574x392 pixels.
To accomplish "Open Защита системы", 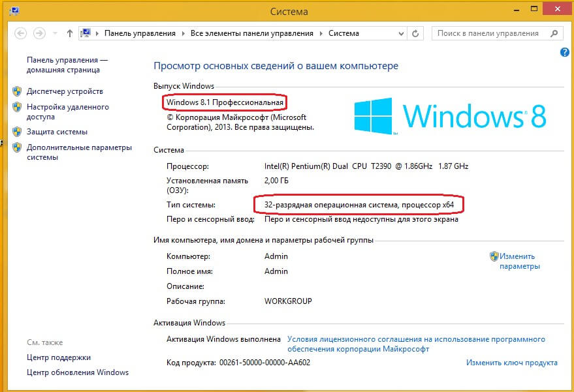I will [x=57, y=132].
